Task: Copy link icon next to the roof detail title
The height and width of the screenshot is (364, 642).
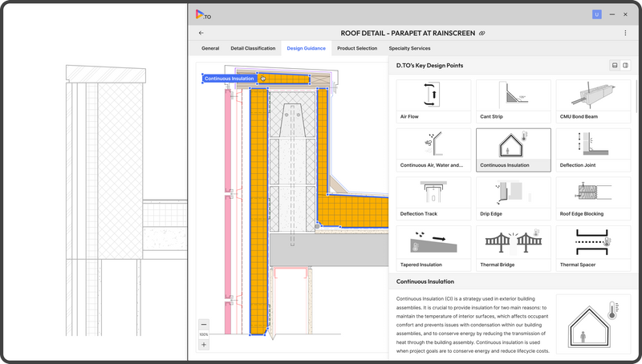Action: coord(481,33)
